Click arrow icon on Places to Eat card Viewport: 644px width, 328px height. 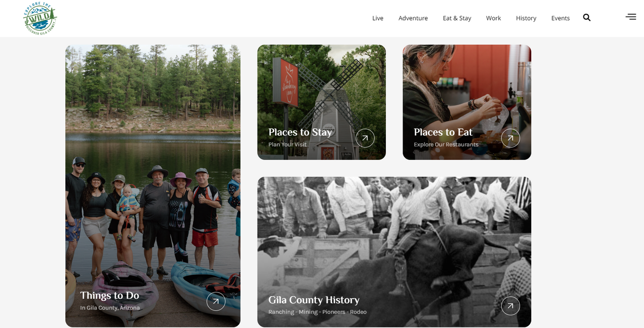[x=510, y=138]
